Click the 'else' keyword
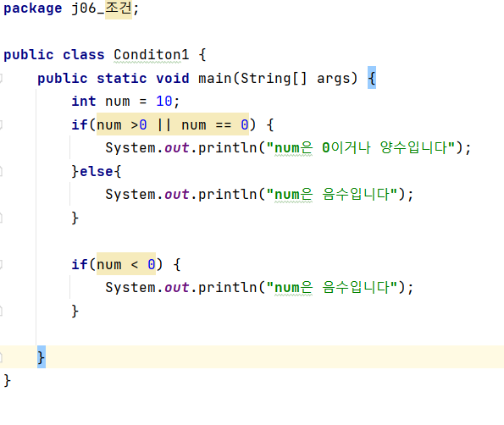Viewport: 504px width, 425px height. pos(96,171)
